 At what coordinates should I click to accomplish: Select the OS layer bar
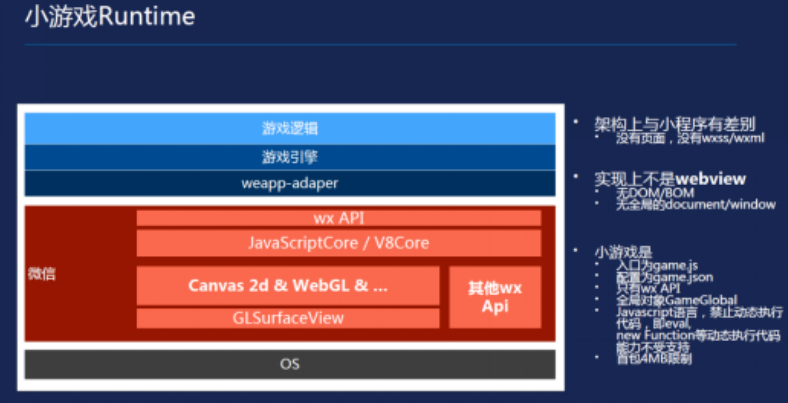(290, 364)
